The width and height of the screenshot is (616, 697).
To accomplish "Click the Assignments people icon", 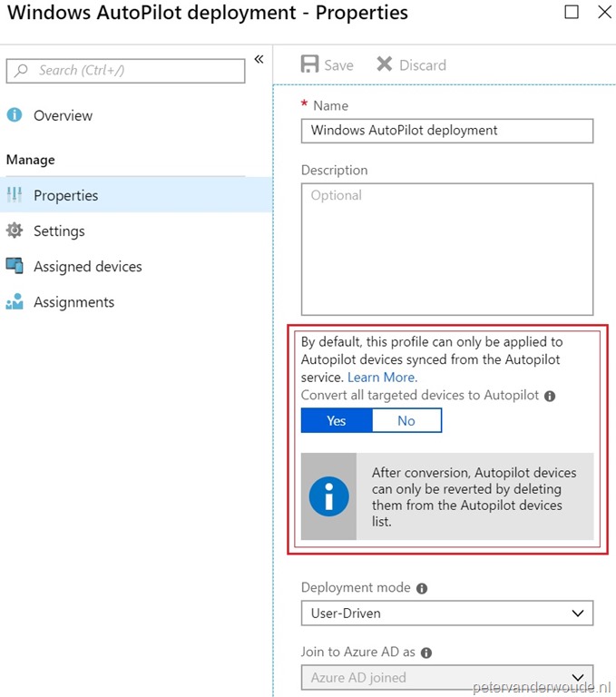I will tap(15, 301).
